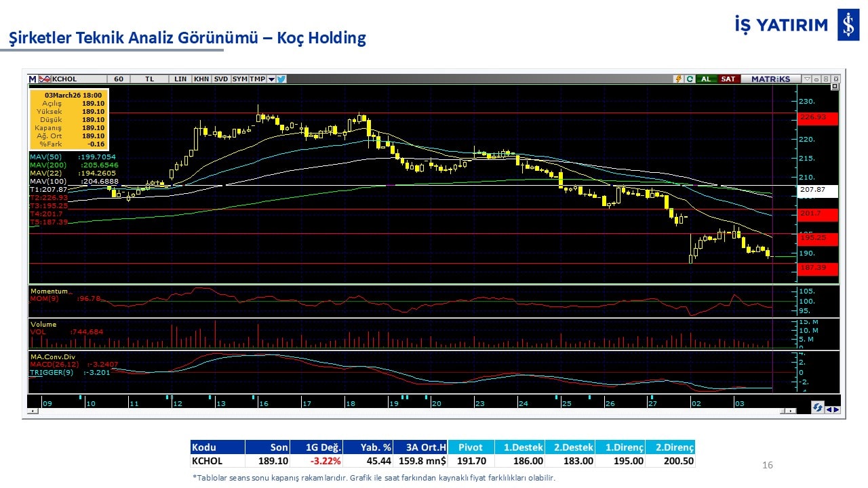Image resolution: width=868 pixels, height=488 pixels.
Task: Click the Twitter bird icon
Action: click(281, 79)
